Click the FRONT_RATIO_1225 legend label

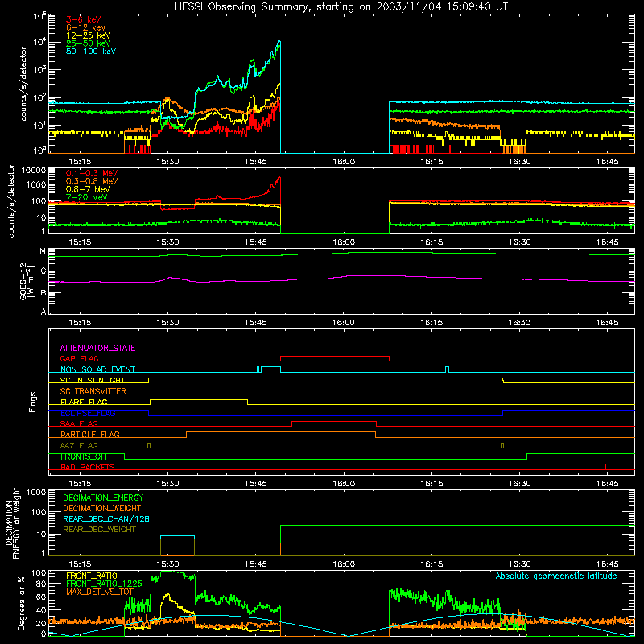[x=104, y=584]
